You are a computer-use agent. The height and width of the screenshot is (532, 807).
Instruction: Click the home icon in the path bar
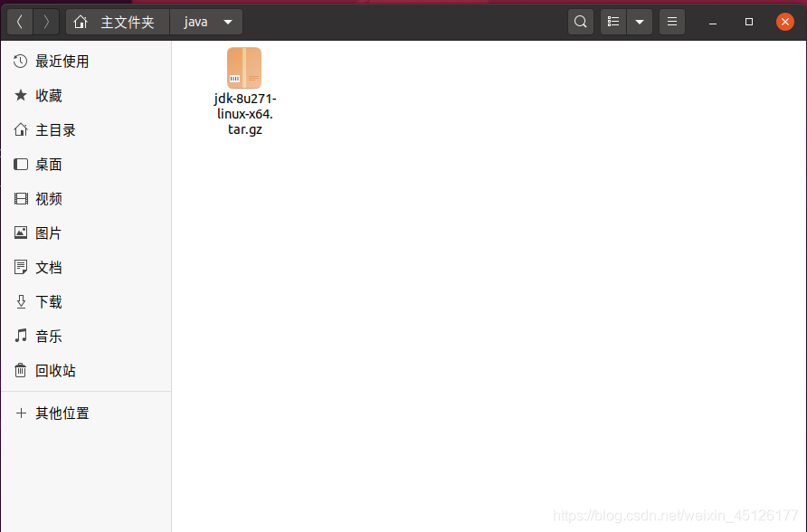tap(81, 22)
